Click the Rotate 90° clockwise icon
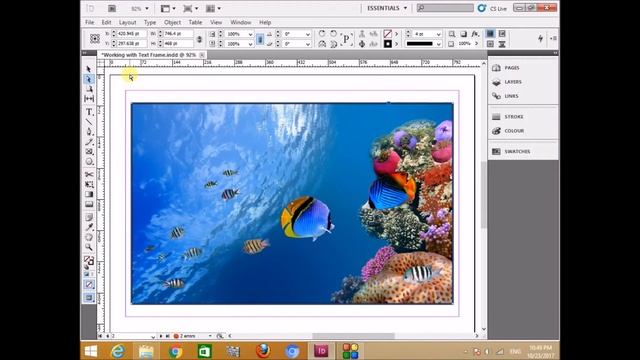This screenshot has height=360, width=640. coord(322,34)
